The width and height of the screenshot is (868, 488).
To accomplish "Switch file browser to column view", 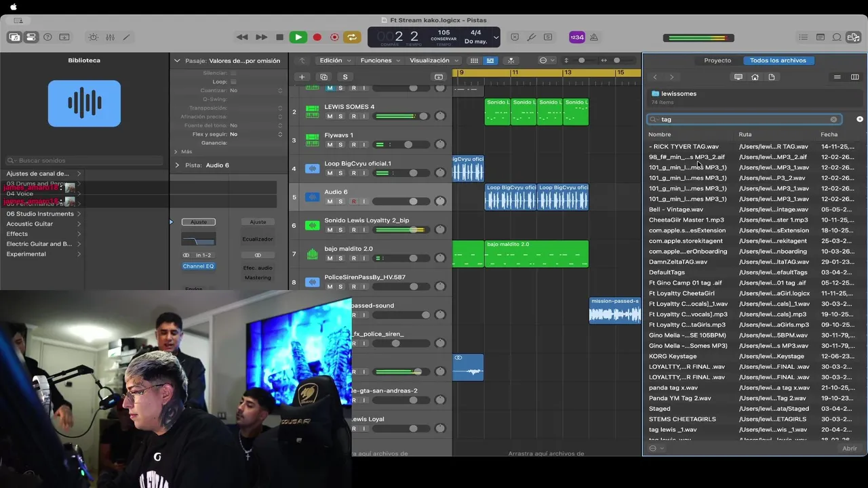I will point(854,77).
